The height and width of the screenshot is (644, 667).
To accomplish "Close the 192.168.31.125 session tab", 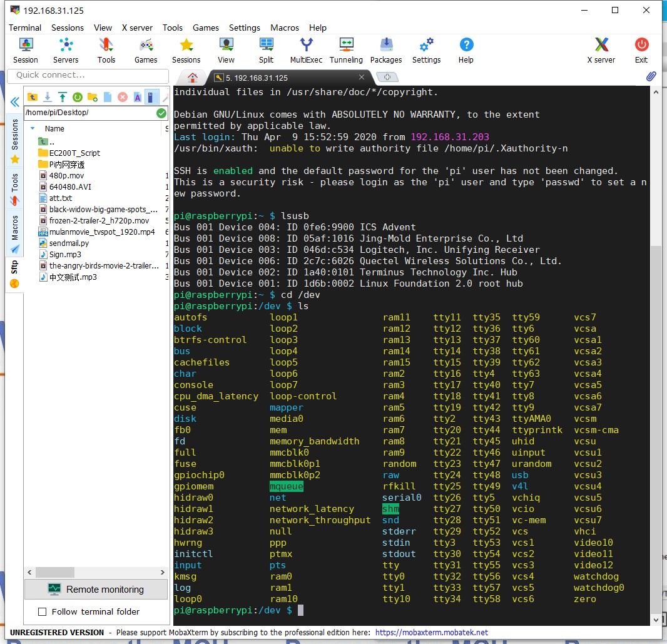I will click(x=362, y=77).
